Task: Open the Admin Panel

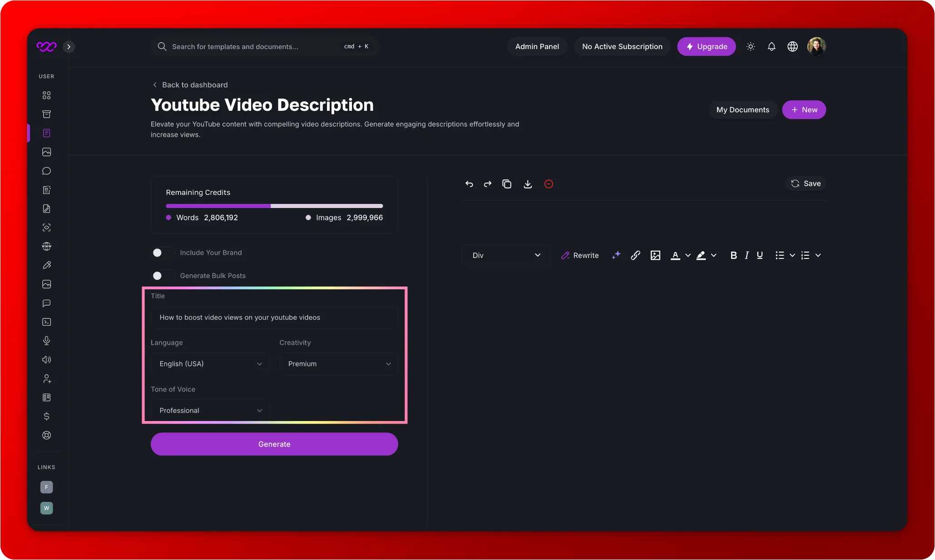Action: (x=537, y=46)
